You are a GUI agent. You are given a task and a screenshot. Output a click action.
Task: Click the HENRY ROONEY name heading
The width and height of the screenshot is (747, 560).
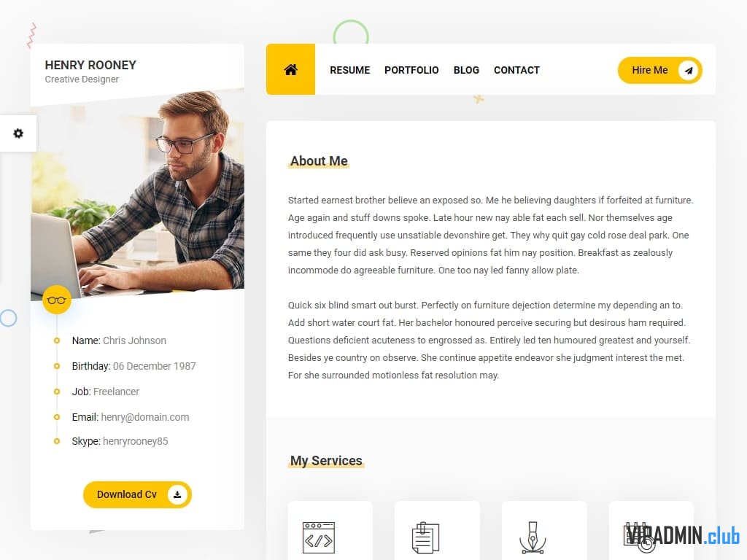[90, 65]
